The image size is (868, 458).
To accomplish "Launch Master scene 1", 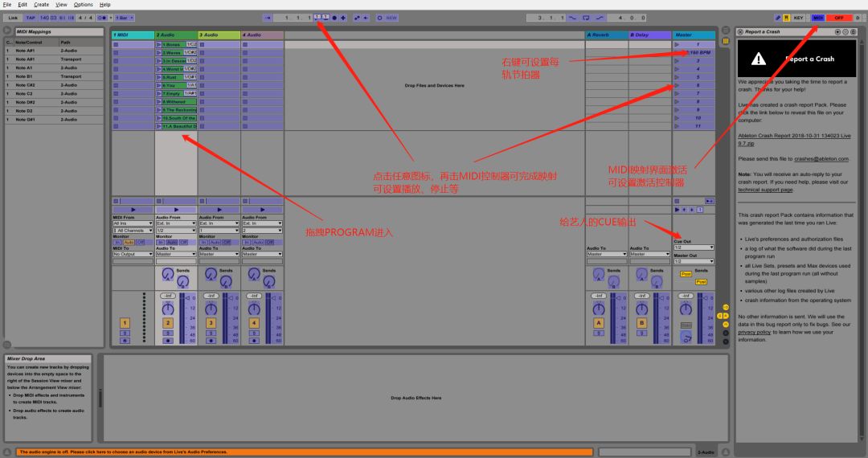I will coord(677,44).
